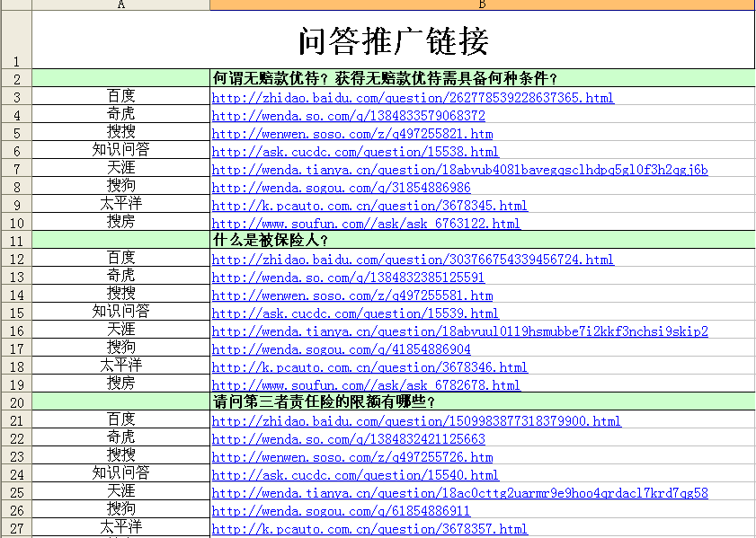Select row 27 header
Viewport: 756px width, 538px height.
pyautogui.click(x=16, y=527)
